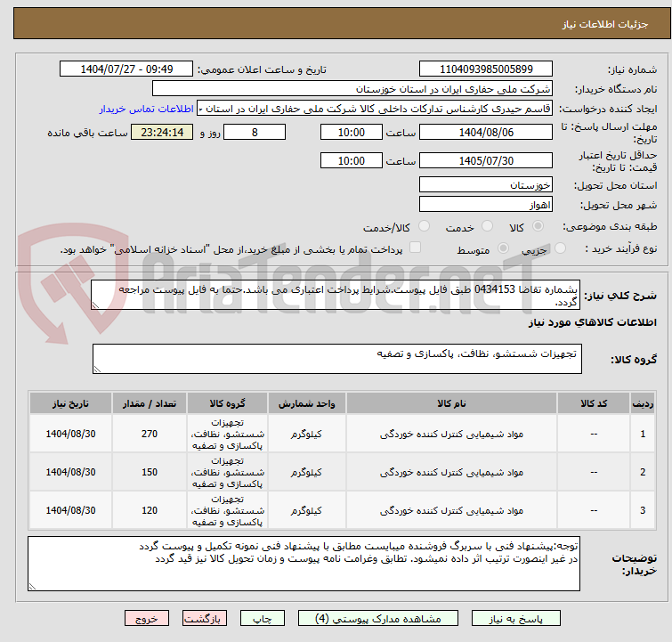The image size is (672, 642).
Task: Toggle اسناد خزانه اسلامی payment checkbox
Action: [415, 248]
